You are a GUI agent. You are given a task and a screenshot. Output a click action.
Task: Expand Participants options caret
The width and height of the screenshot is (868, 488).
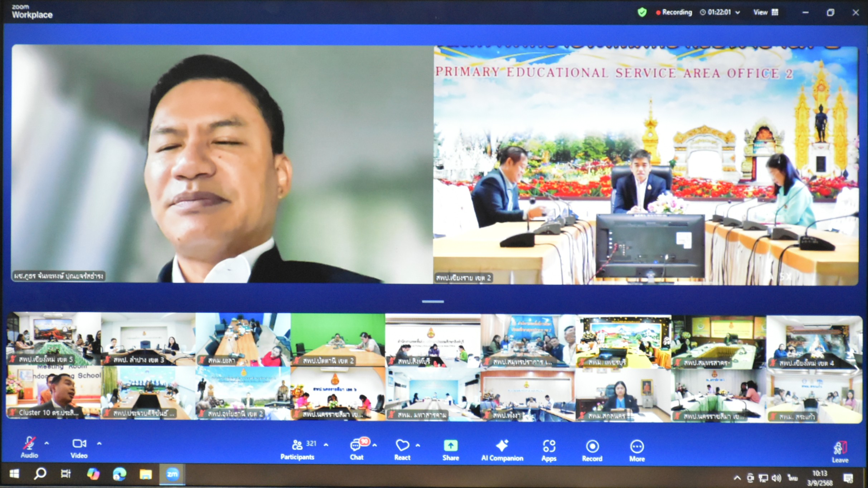pos(326,445)
